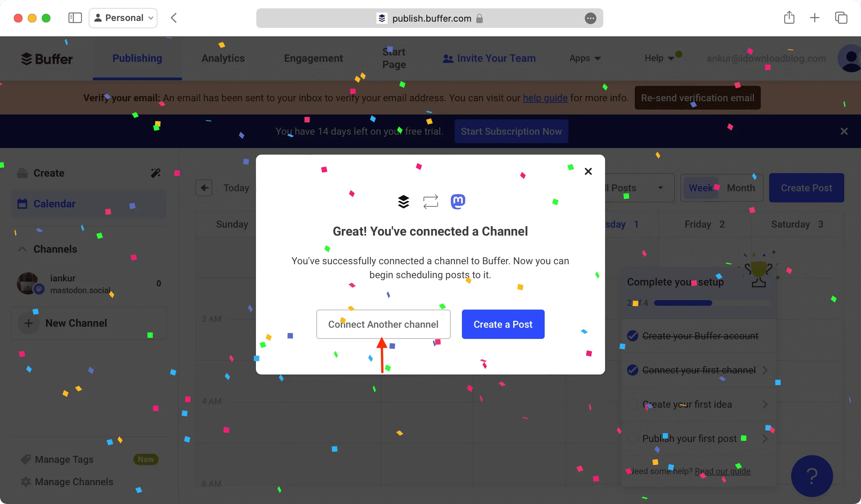Image resolution: width=861 pixels, height=504 pixels.
Task: Click the plus icon for New Channel
Action: 29,323
